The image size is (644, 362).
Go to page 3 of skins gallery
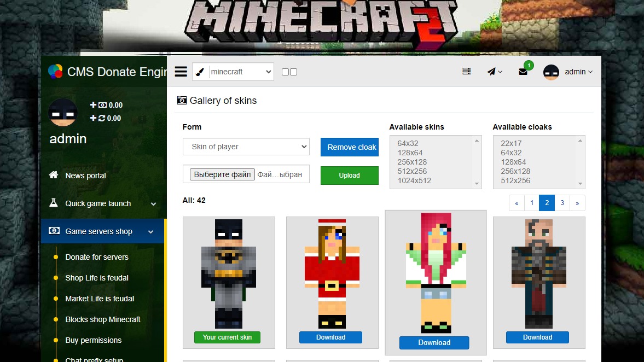click(x=562, y=203)
